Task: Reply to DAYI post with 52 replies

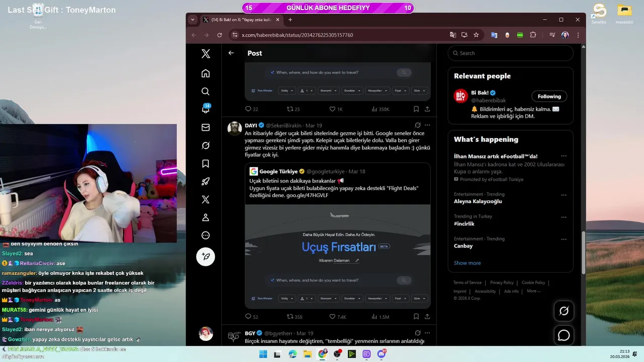Action: [251, 317]
